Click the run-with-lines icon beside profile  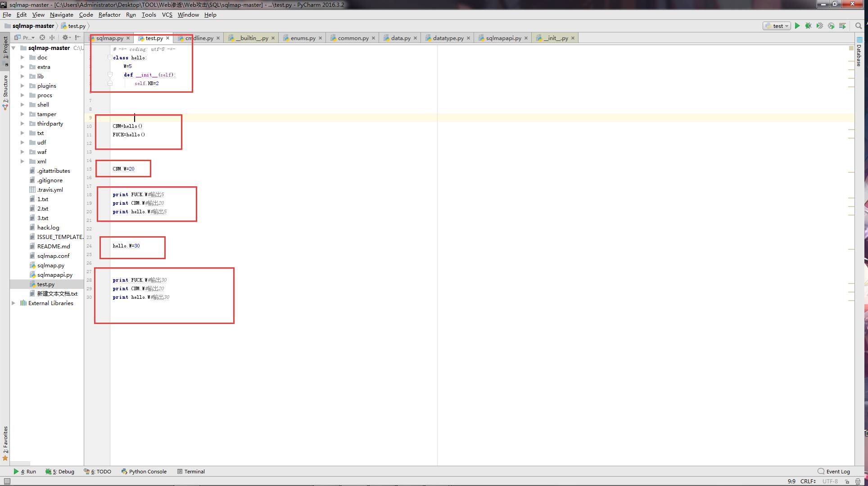842,26
